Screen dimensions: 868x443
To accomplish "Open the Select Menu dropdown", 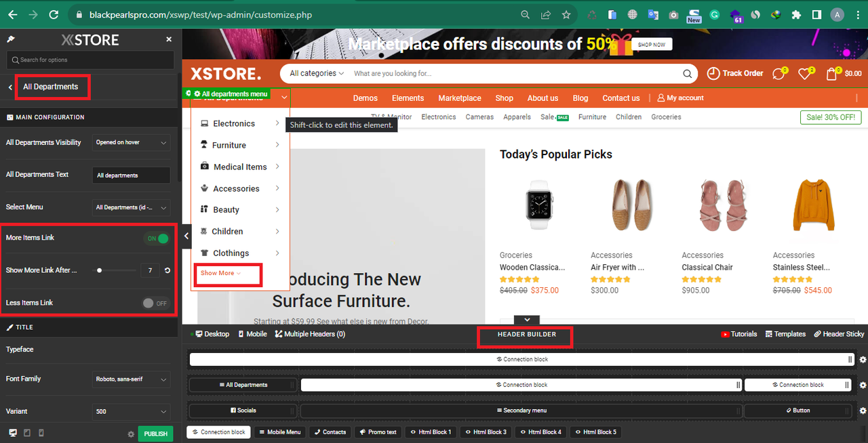I will [131, 207].
